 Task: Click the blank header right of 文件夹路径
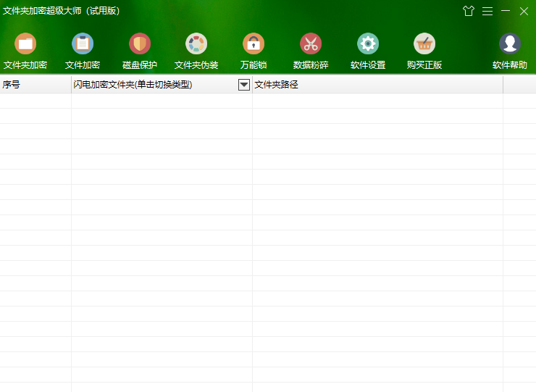point(519,85)
